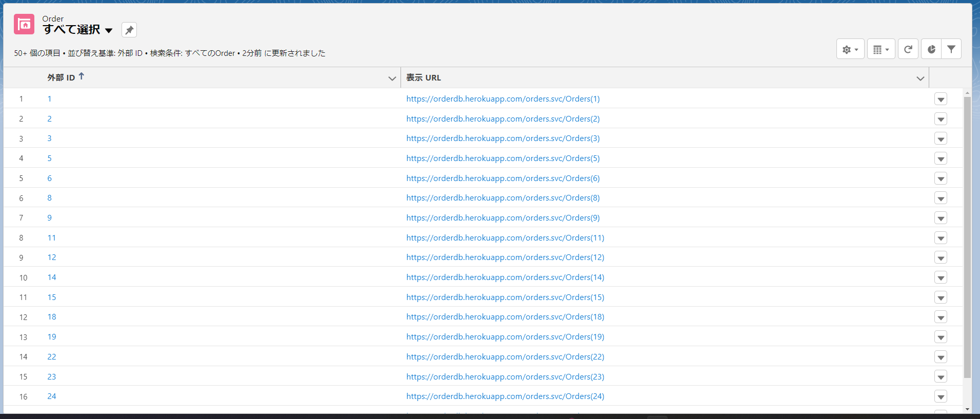980x419 pixels.
Task: Follow the Orders(15) display URL
Action: point(505,297)
